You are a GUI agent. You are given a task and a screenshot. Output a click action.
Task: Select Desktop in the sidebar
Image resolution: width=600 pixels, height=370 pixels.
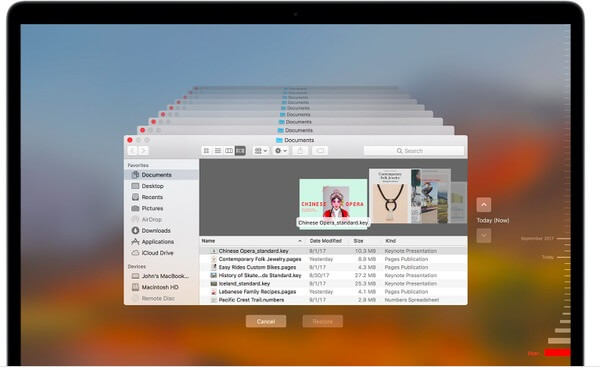point(161,186)
